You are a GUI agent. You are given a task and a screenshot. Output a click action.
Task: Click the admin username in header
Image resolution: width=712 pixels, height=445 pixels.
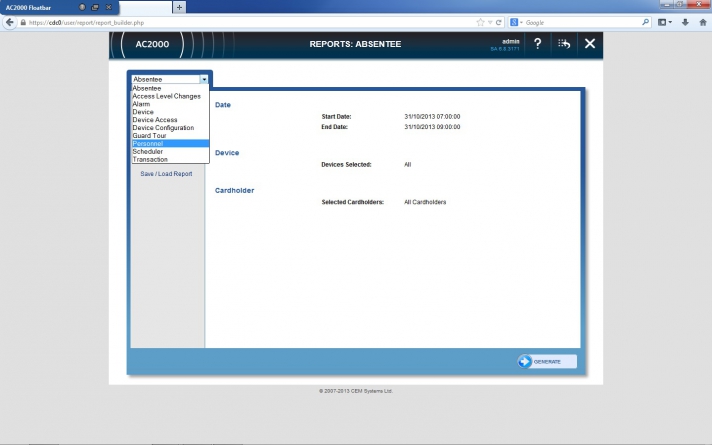[510, 41]
